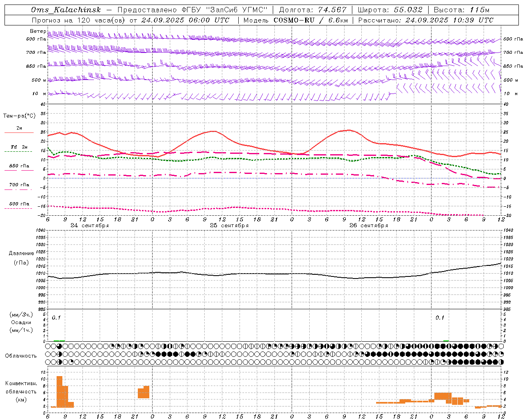Click the "(мм/3ч.)" precipitation unit label
The width and height of the screenshot is (525, 420).
pyautogui.click(x=21, y=315)
